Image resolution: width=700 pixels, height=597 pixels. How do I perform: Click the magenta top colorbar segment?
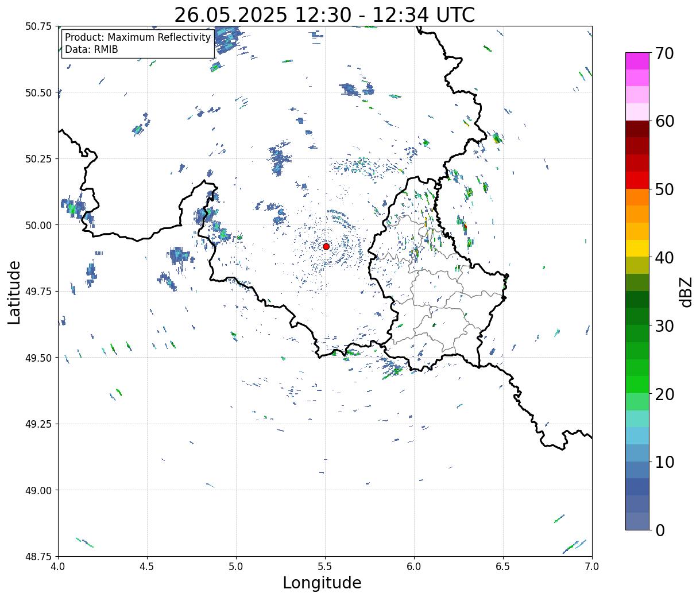tap(637, 61)
